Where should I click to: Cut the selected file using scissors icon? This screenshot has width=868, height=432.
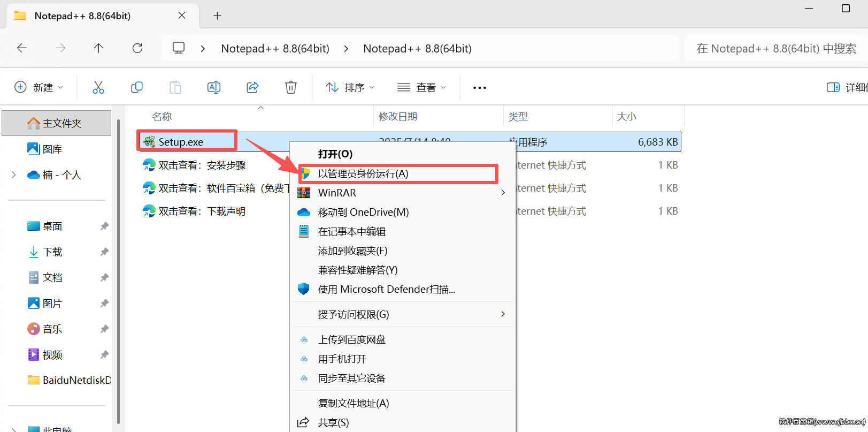click(x=98, y=87)
